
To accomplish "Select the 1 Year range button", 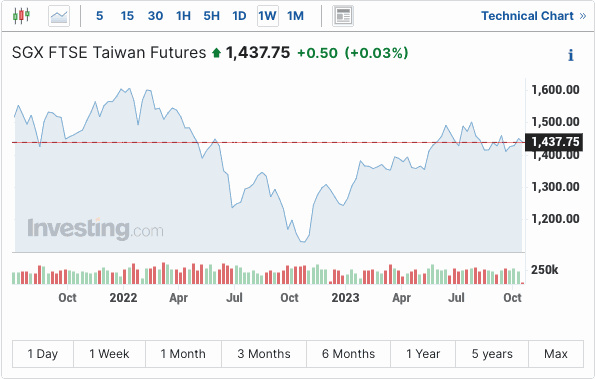I will coord(423,354).
